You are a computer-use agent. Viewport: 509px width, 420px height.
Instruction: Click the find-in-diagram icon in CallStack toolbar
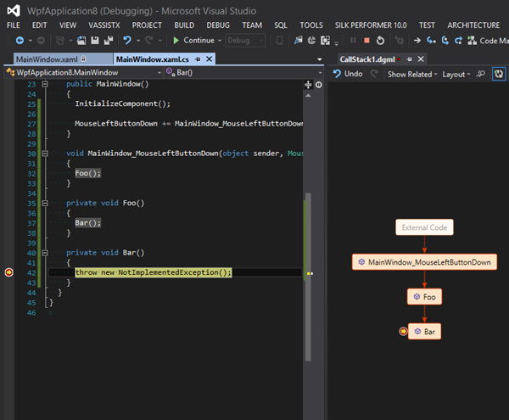tap(480, 74)
